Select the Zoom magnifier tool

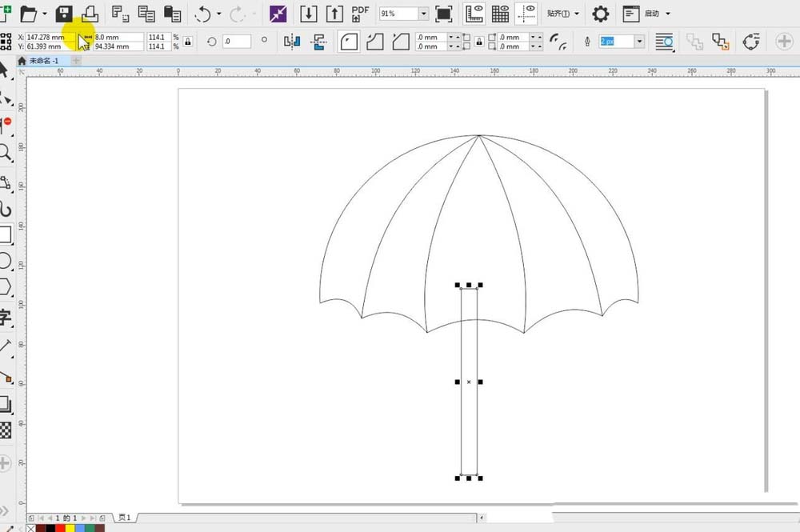(5, 152)
